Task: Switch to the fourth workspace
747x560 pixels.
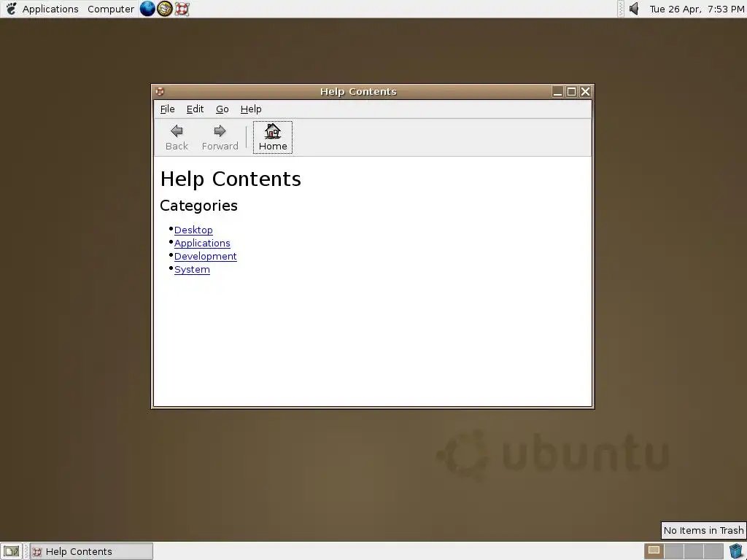Action: 713,551
